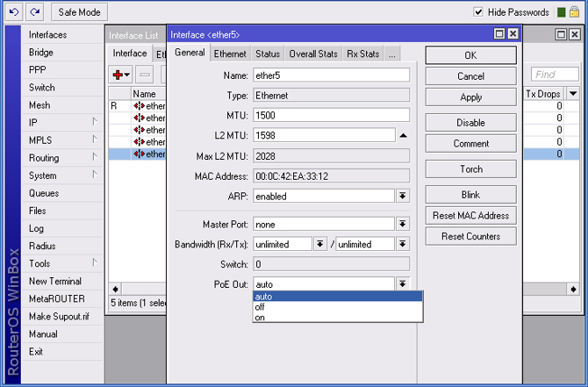588x387 pixels.
Task: Click the left arrow of the horizontal scrollbar
Action: [115, 289]
